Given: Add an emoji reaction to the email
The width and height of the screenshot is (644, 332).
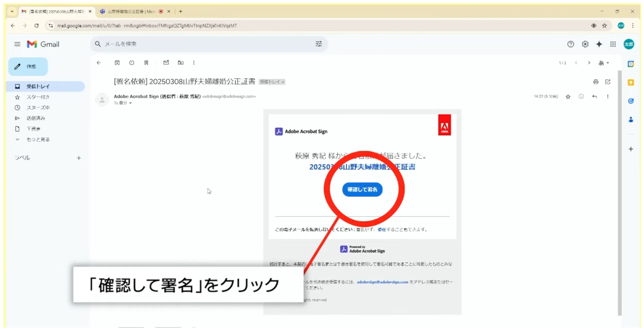Looking at the screenshot, I should [x=581, y=96].
